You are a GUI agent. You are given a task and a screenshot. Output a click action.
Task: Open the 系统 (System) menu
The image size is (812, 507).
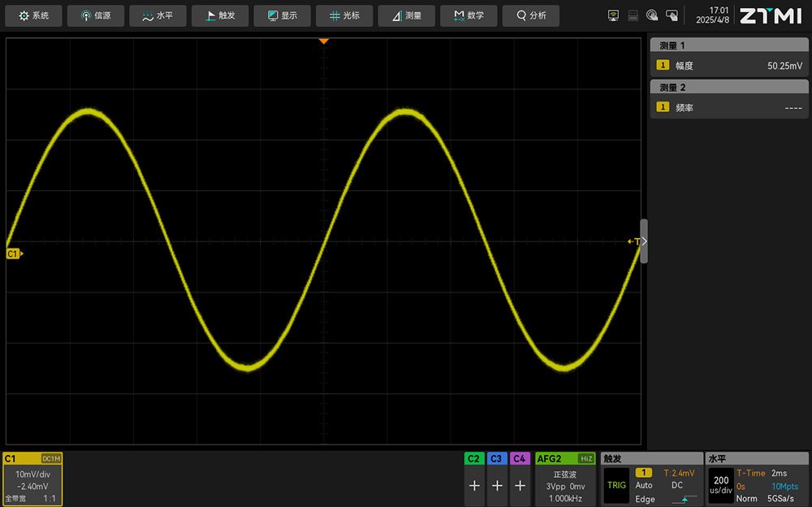34,15
